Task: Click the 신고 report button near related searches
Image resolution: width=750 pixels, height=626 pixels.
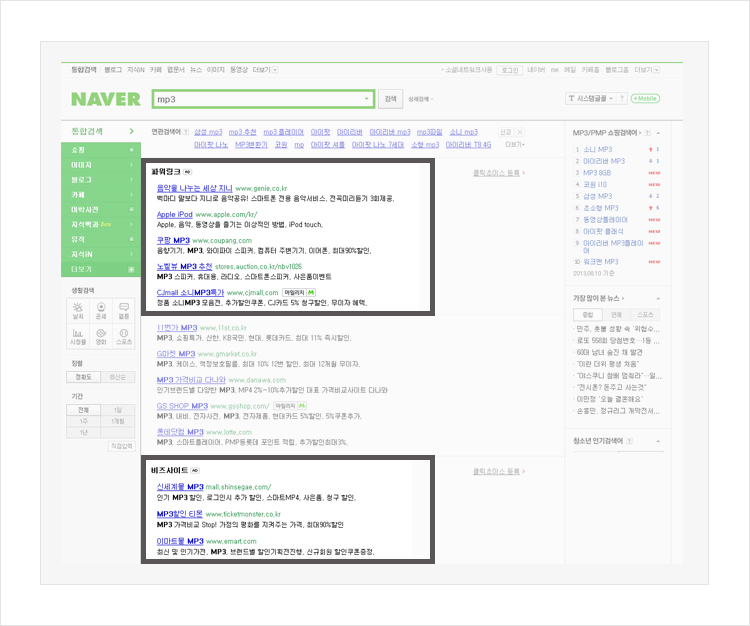Action: 506,132
